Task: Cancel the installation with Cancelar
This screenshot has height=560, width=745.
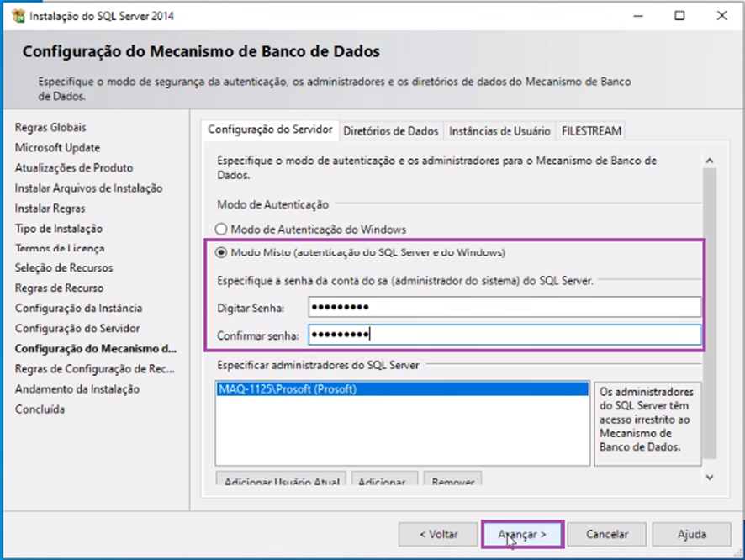Action: click(607, 534)
